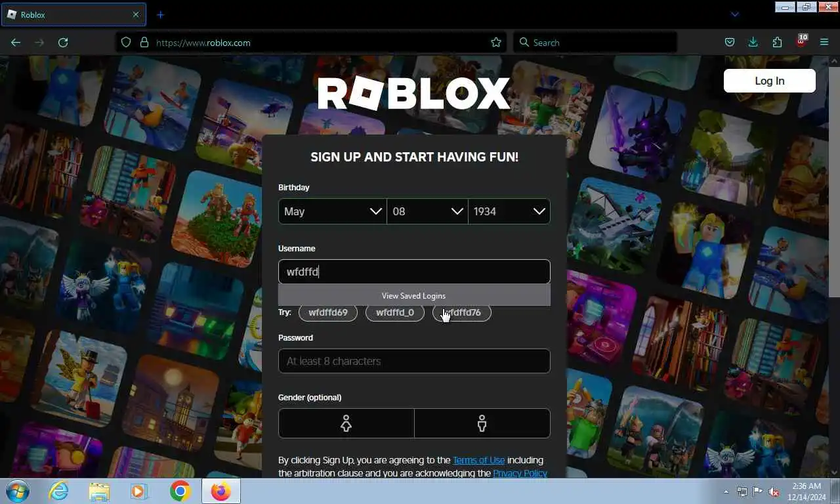Click the Action Center flag icon
The image size is (840, 504).
point(758,492)
